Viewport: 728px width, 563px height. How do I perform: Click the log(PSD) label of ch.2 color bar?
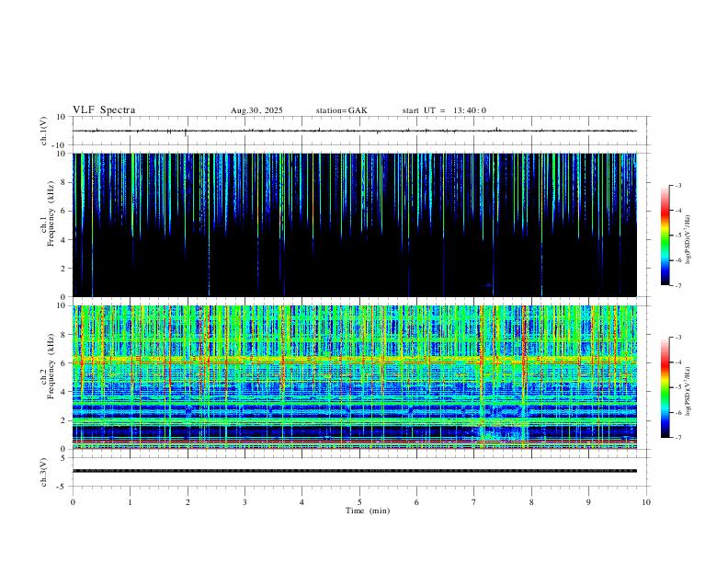(x=688, y=392)
